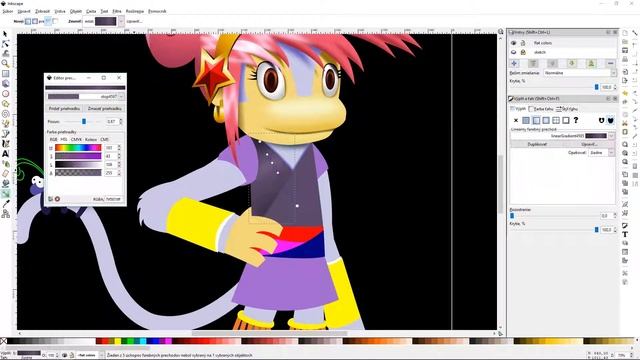This screenshot has height=360, width=640.
Task: Select the Pencil freehand tool
Action: coord(5,124)
